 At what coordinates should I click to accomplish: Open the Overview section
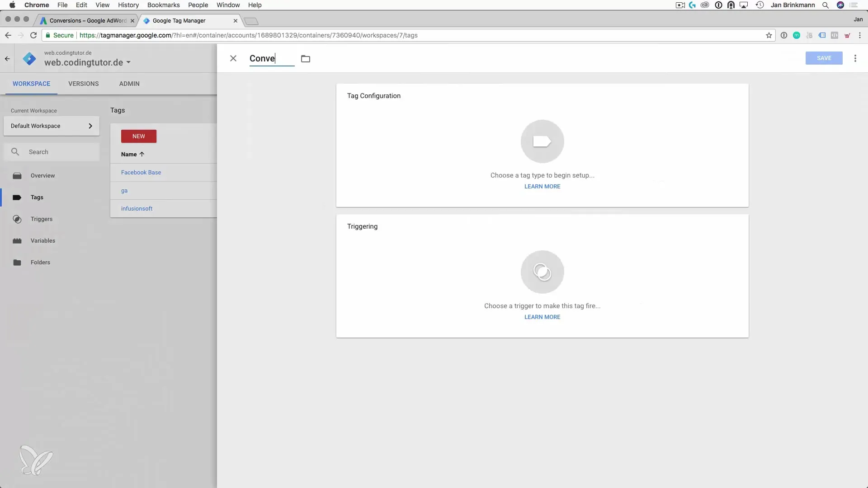42,176
